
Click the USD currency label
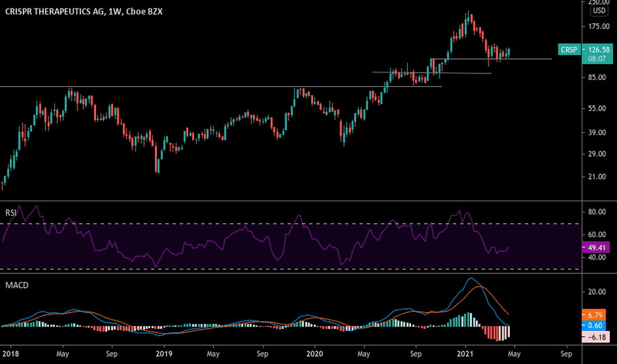pyautogui.click(x=599, y=11)
